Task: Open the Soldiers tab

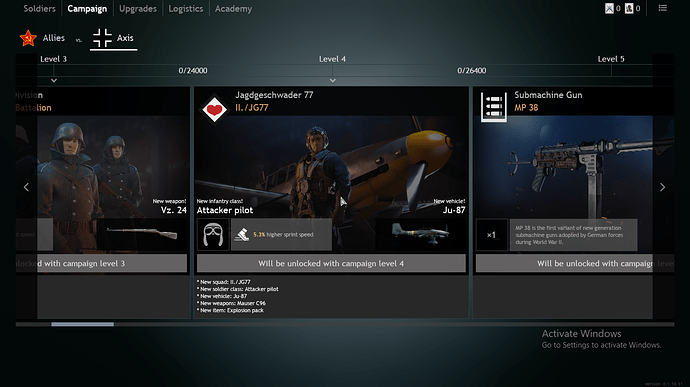Action: [39, 9]
